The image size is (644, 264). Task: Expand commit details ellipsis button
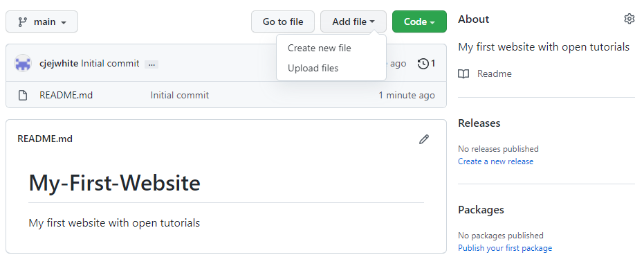[151, 64]
